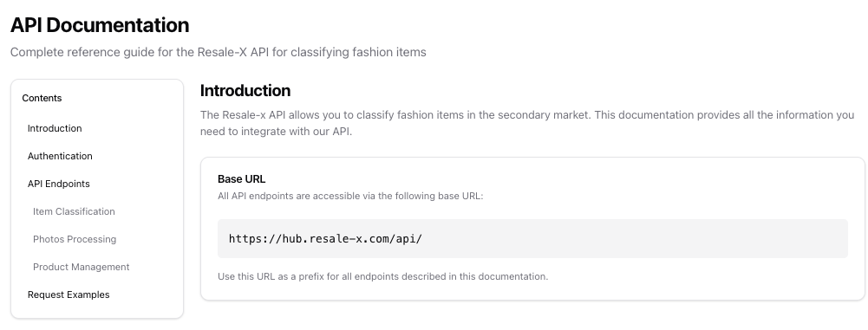The height and width of the screenshot is (330, 868).
Task: Click the base URL code block
Action: tap(532, 239)
